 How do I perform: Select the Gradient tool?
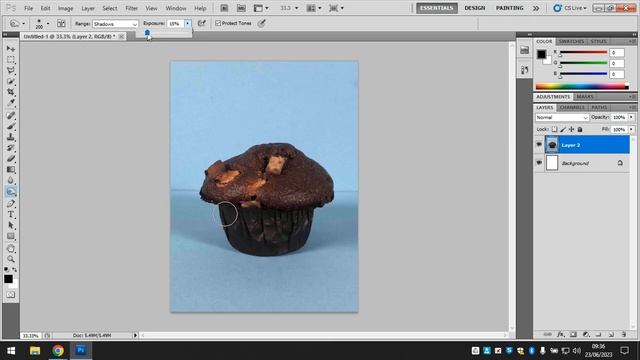tap(11, 169)
